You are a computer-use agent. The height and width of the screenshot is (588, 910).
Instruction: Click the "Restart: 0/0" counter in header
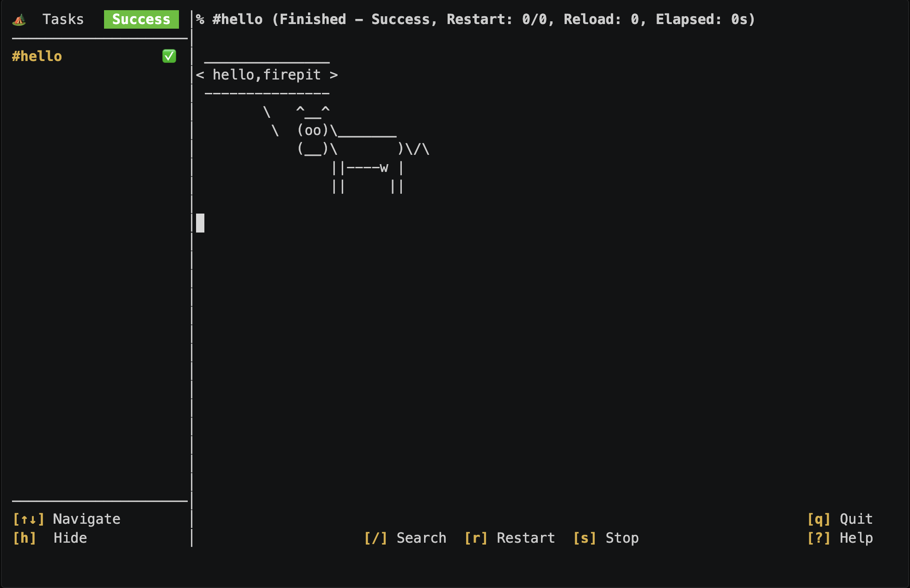(x=500, y=19)
